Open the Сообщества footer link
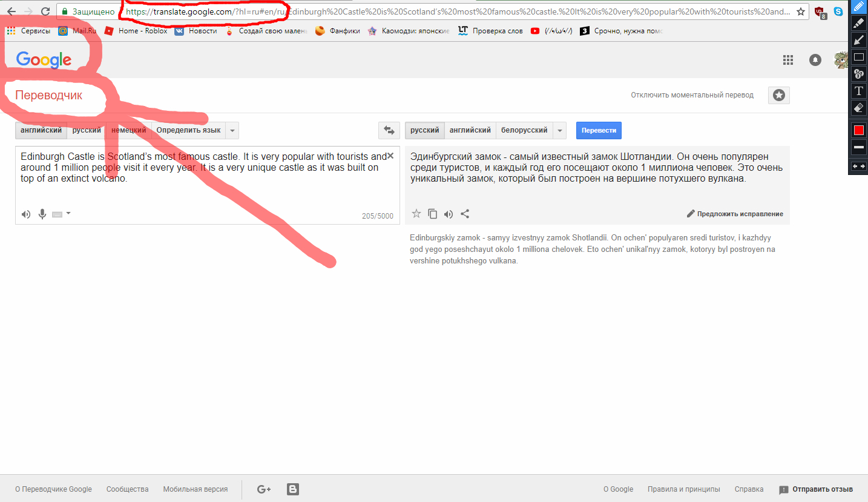The height and width of the screenshot is (502, 868). click(x=127, y=489)
